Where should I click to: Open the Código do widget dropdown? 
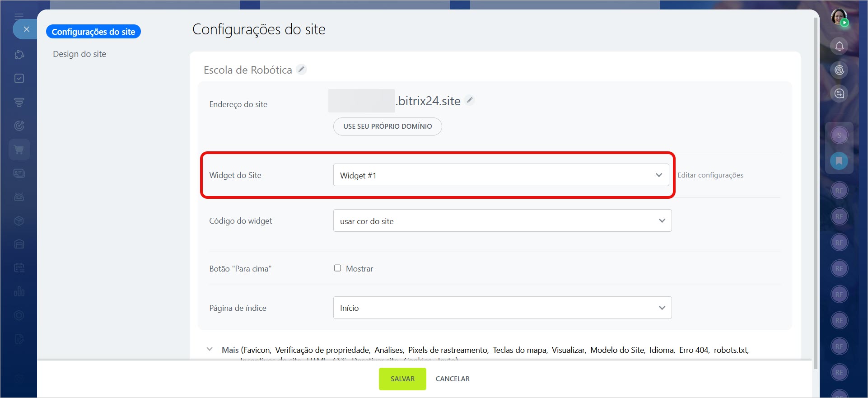(502, 221)
